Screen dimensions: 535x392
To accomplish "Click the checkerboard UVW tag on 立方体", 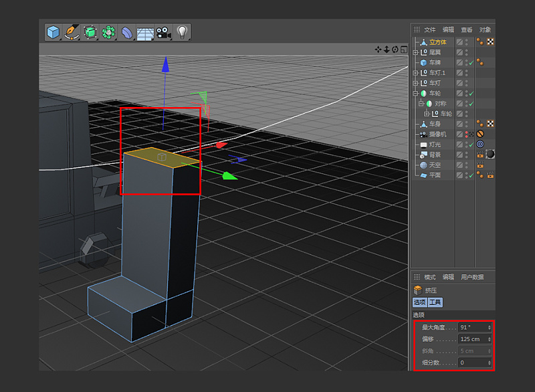I will click(x=490, y=41).
